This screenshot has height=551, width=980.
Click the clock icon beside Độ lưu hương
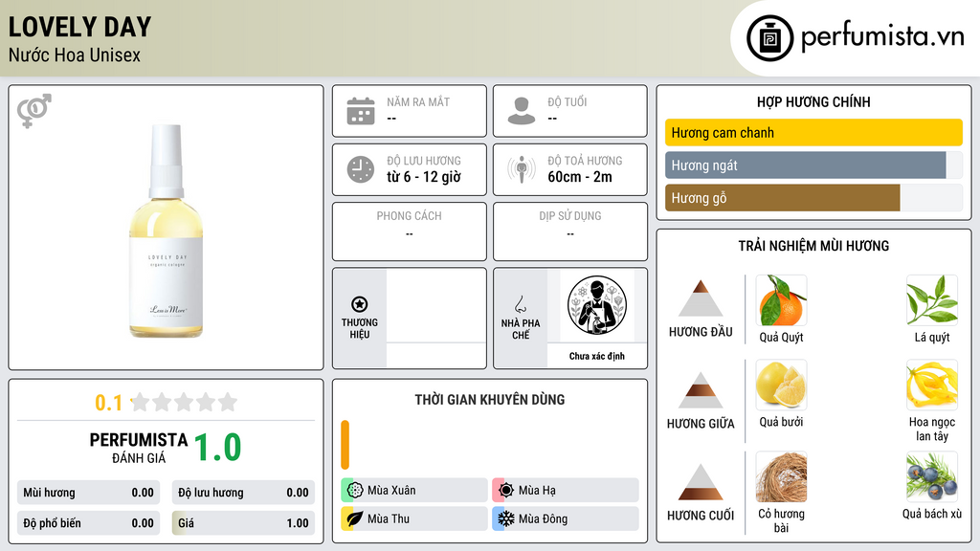pyautogui.click(x=361, y=169)
